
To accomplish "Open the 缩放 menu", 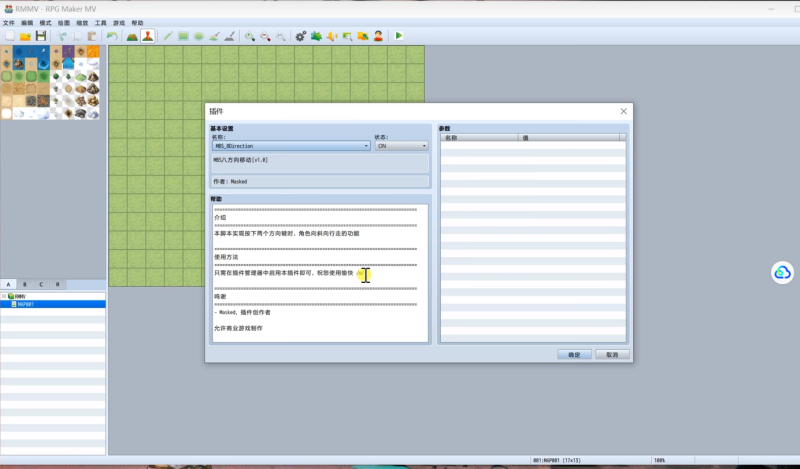I will [82, 23].
